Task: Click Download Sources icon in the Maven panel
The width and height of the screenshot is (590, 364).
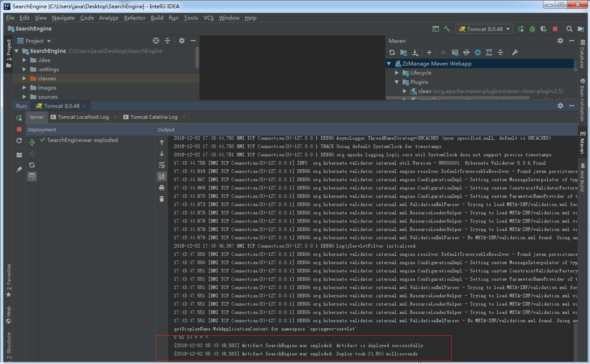Action: 415,52
